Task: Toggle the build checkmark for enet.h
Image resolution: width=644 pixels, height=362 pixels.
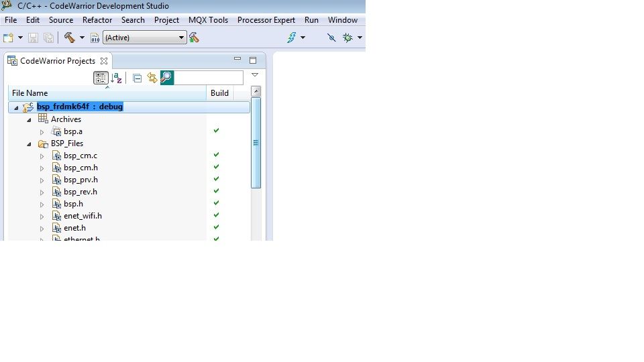Action: (x=217, y=227)
